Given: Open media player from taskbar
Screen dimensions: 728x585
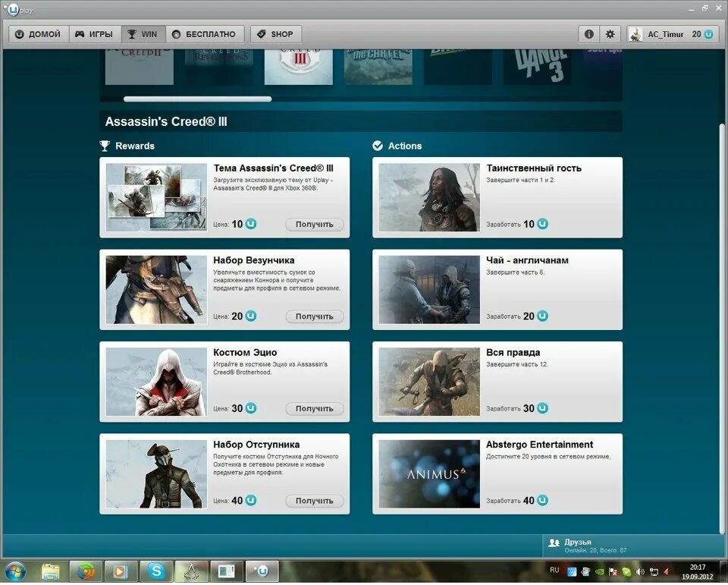Looking at the screenshot, I should (x=121, y=571).
